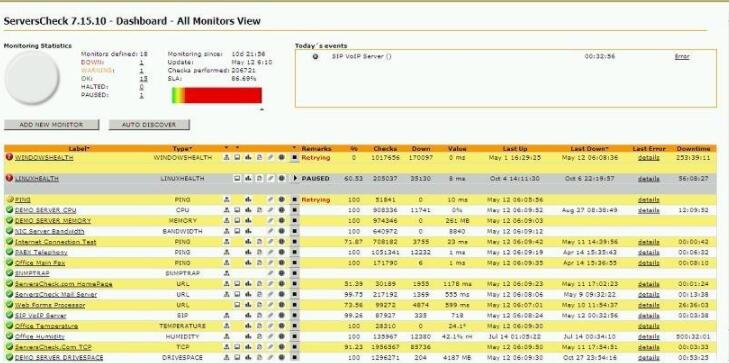Image resolution: width=729 pixels, height=363 pixels.
Task: Click the computer screen icon in the WINDOWSHEALTH row
Action: pos(237,158)
